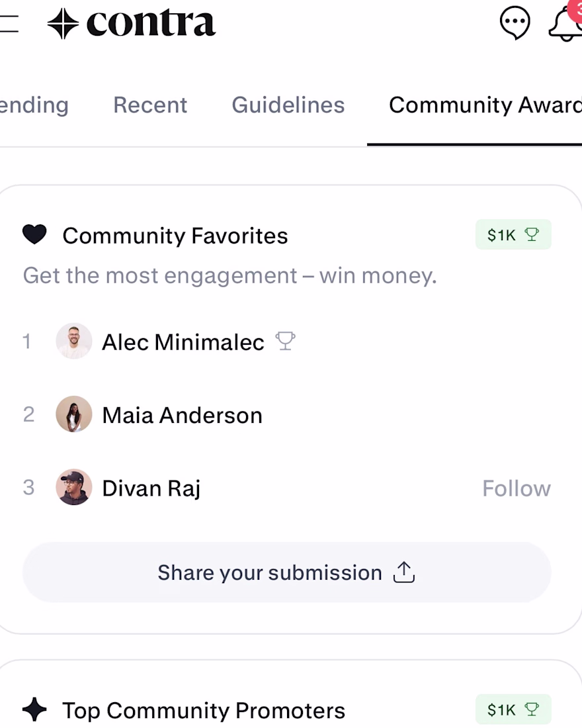Switch to the Recent tab
The image size is (582, 728).
click(x=150, y=105)
